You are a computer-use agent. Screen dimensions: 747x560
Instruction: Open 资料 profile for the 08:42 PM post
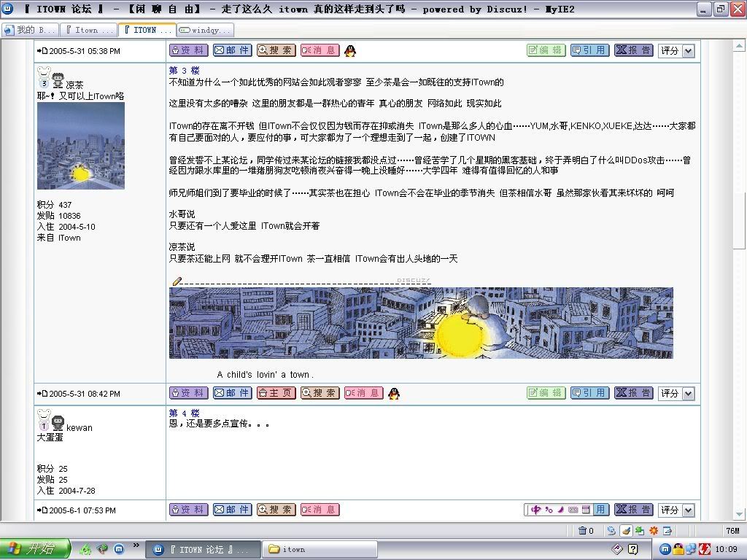(x=189, y=393)
